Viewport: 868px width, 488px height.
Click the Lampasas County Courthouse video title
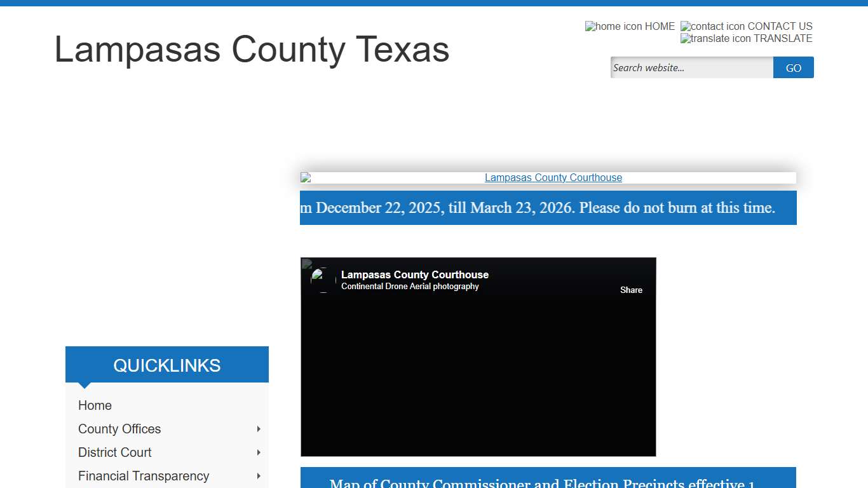click(x=414, y=274)
